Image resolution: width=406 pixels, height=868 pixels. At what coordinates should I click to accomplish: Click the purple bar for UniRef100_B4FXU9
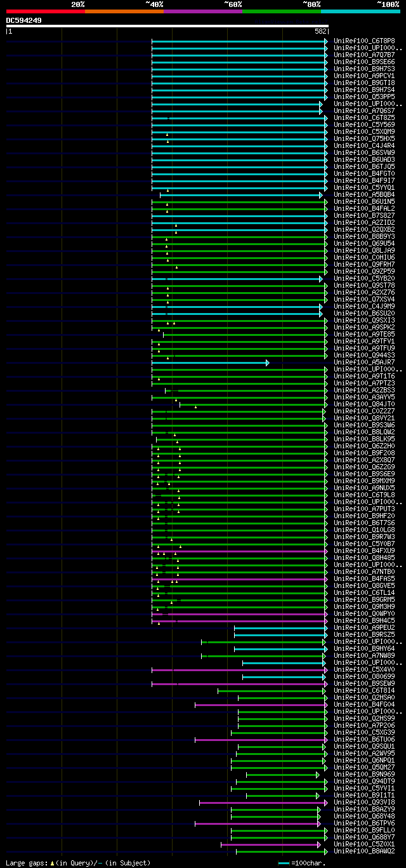pyautogui.click(x=240, y=551)
